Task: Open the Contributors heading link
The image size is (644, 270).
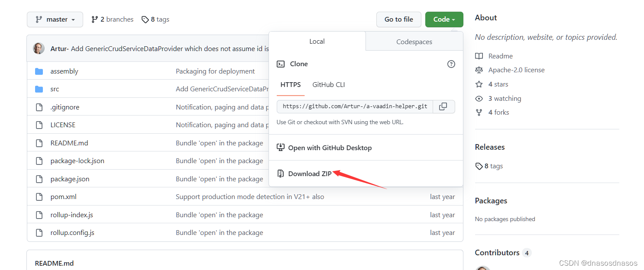Action: coord(497,253)
